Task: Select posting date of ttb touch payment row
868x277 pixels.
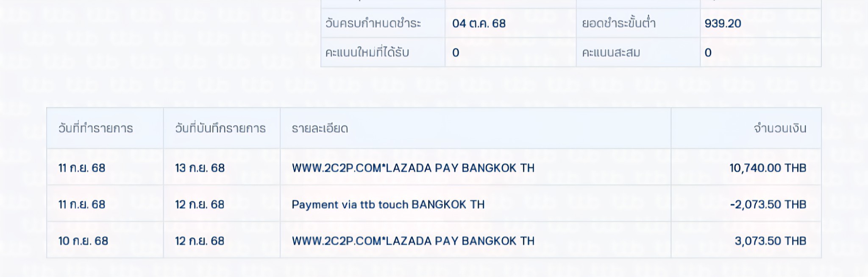Action: click(200, 204)
